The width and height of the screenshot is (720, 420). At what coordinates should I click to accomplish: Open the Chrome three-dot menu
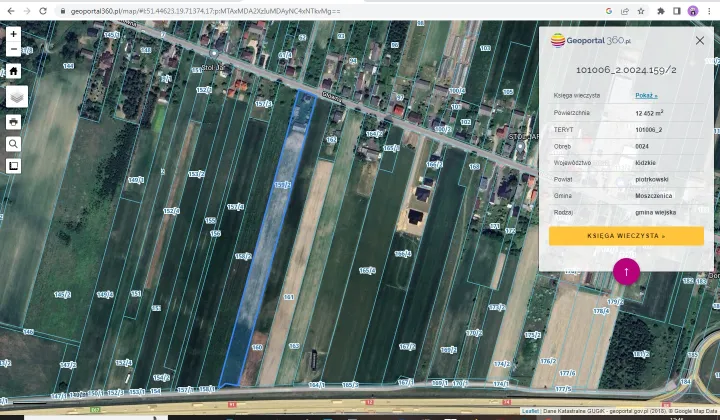[x=709, y=10]
